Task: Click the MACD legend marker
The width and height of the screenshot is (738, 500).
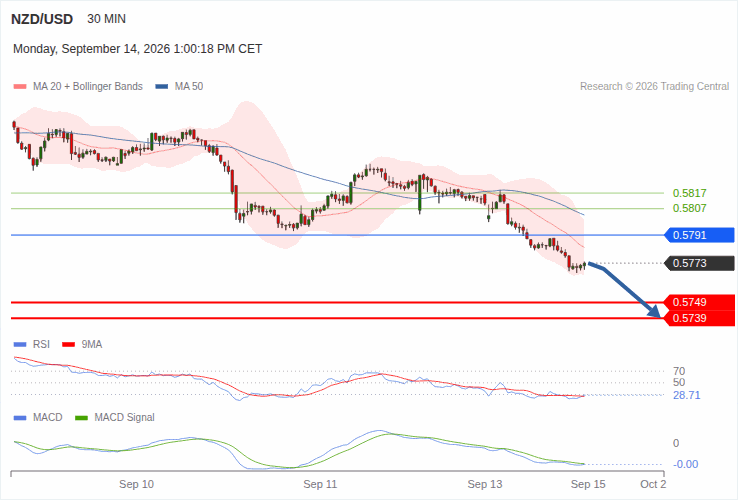Action: (x=20, y=418)
